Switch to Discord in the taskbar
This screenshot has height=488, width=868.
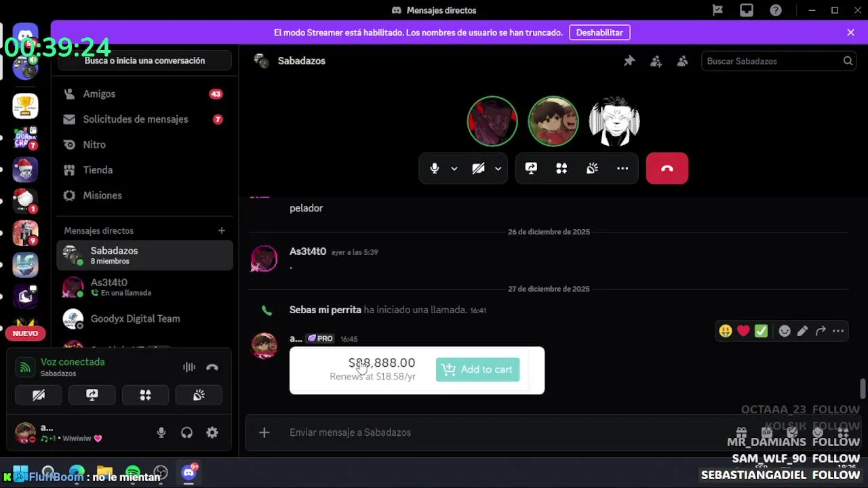(189, 472)
